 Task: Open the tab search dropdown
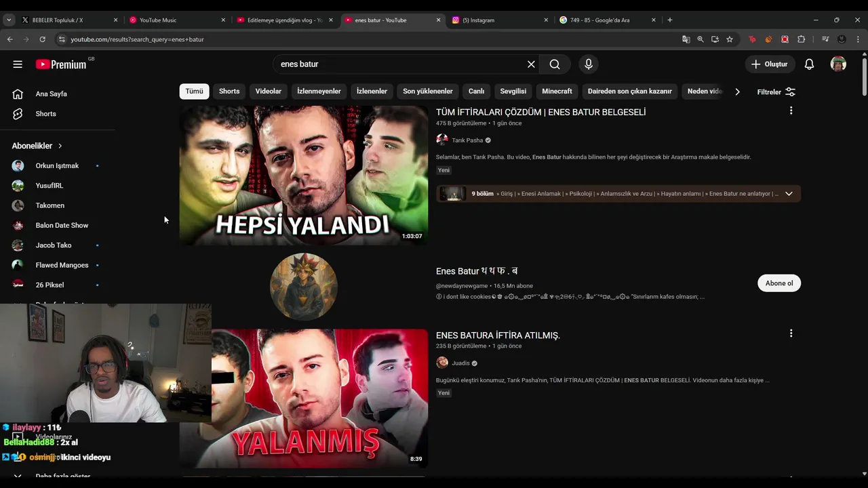[x=9, y=20]
